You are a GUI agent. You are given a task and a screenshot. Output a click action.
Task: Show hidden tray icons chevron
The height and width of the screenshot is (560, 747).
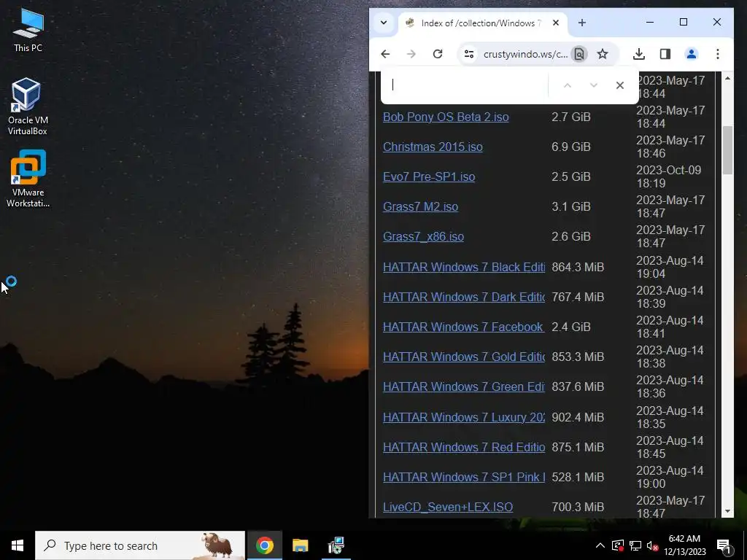coord(600,545)
